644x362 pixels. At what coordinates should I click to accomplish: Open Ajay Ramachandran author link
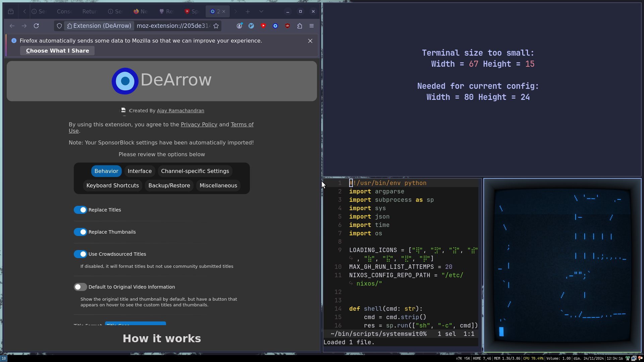tap(180, 111)
